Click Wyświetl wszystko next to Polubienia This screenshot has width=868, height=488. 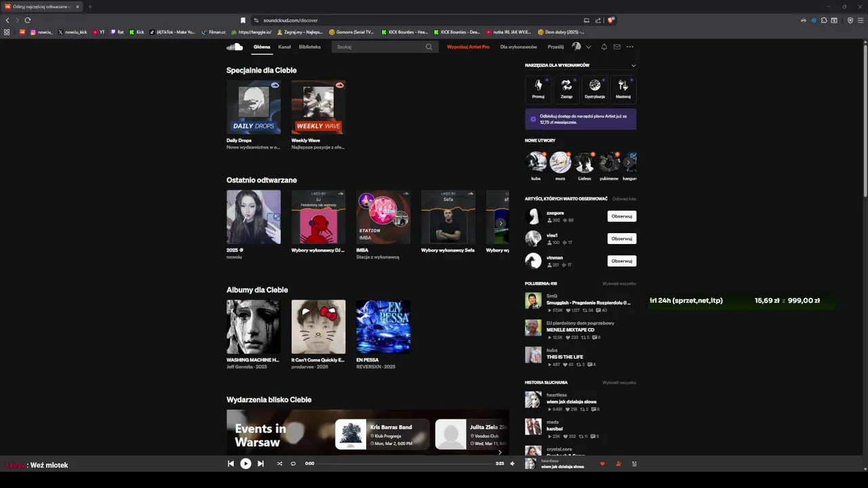click(x=619, y=284)
